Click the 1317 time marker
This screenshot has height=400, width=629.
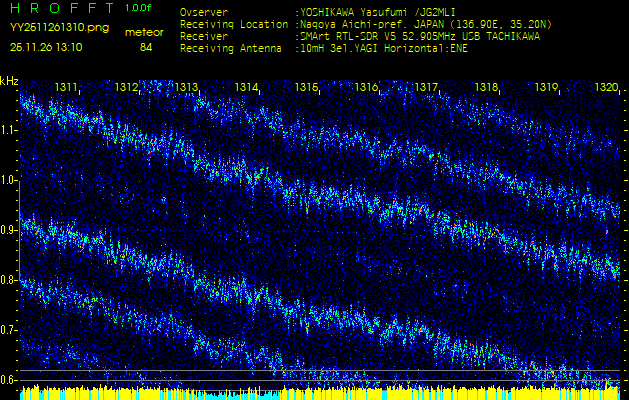tap(427, 88)
